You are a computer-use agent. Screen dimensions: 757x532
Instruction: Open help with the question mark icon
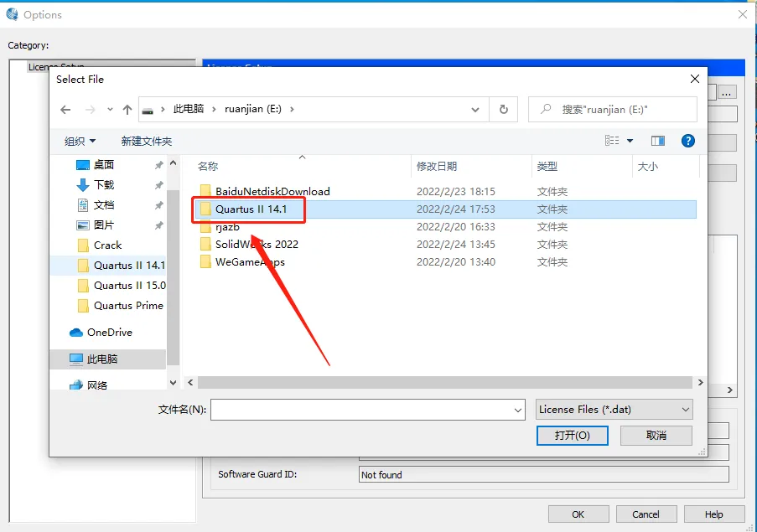pyautogui.click(x=688, y=141)
